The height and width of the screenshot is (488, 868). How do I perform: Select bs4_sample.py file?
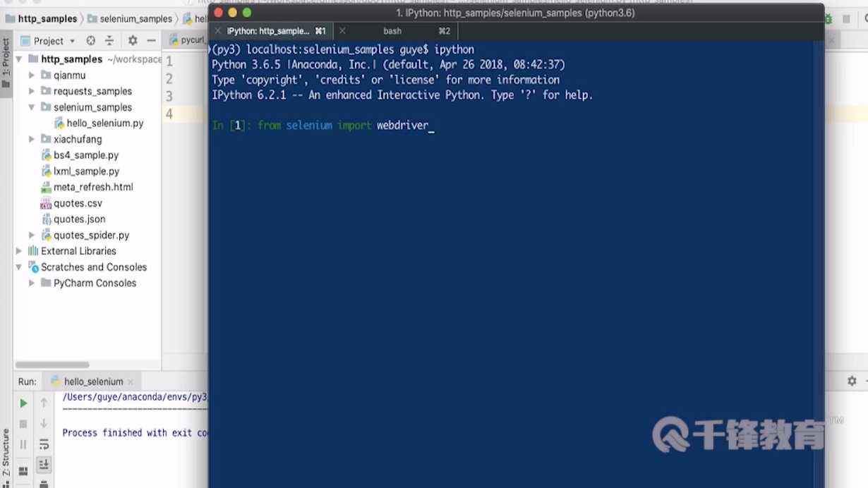point(86,155)
